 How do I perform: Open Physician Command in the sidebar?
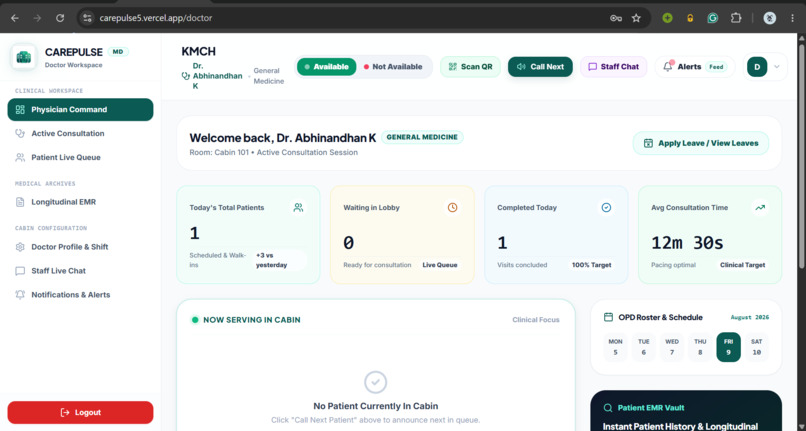tap(80, 110)
